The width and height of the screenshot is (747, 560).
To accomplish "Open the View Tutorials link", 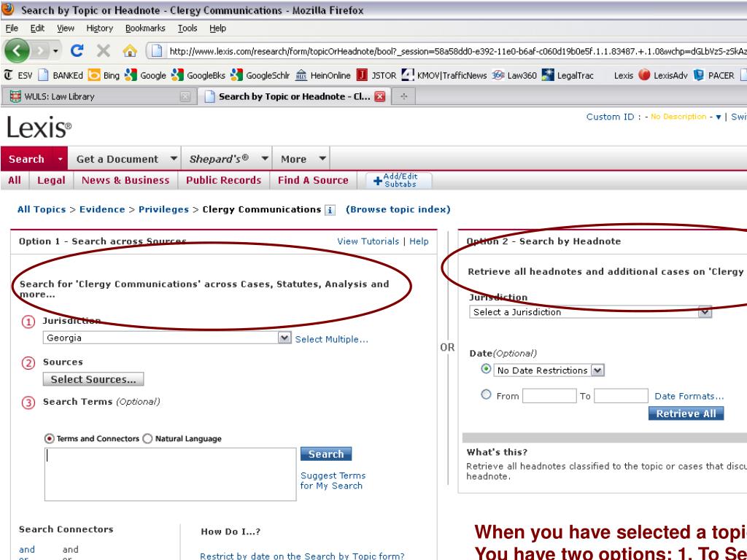I will [368, 241].
